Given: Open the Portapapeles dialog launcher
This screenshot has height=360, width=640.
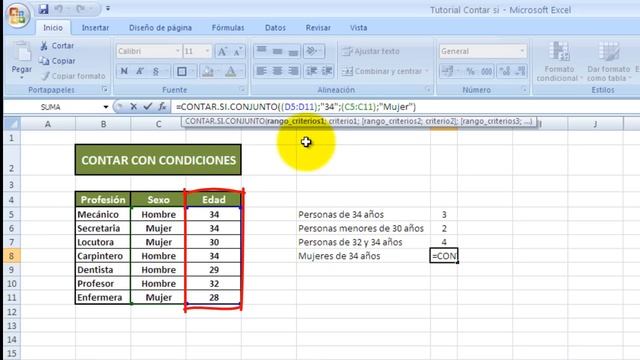Looking at the screenshot, I should click(x=105, y=89).
